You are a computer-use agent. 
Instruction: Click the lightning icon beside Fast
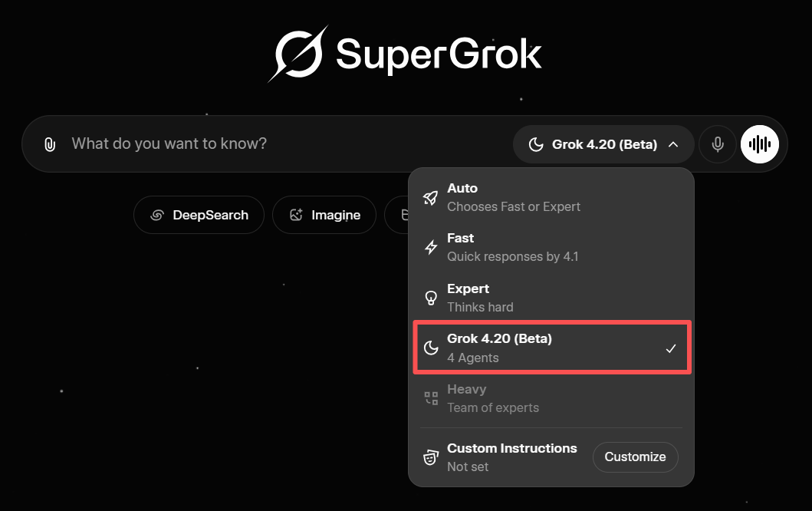coord(430,246)
